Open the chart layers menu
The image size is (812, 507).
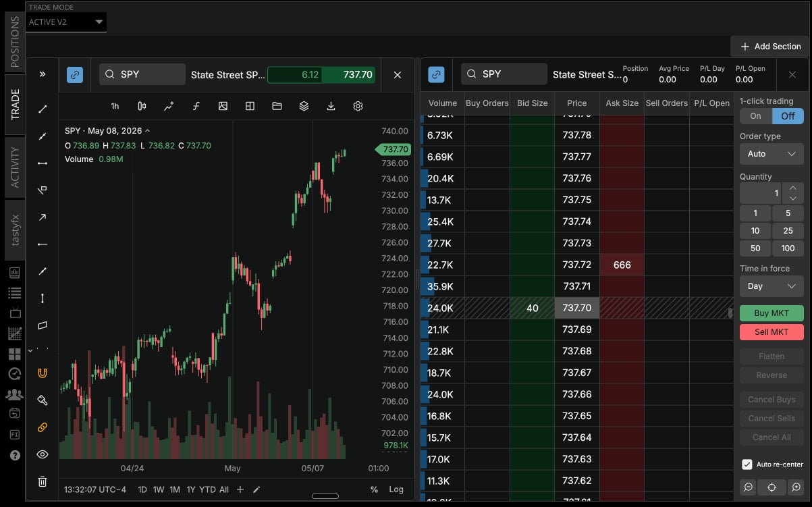pos(304,106)
